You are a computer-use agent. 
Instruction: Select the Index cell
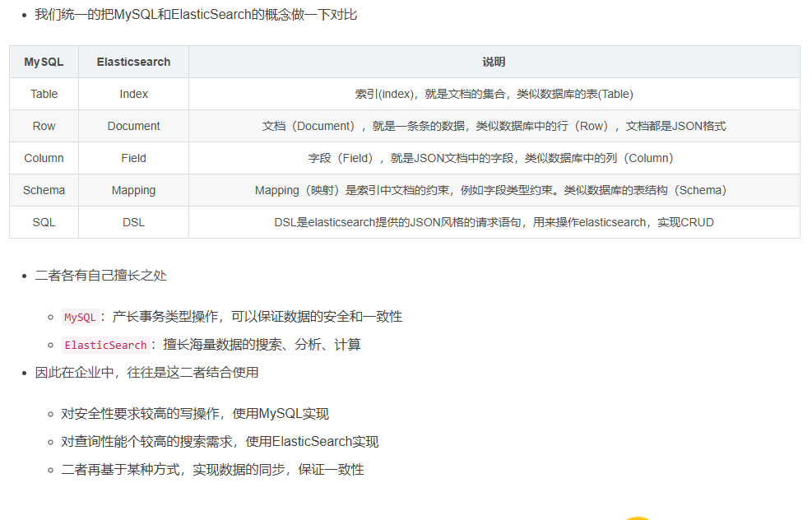tap(133, 95)
